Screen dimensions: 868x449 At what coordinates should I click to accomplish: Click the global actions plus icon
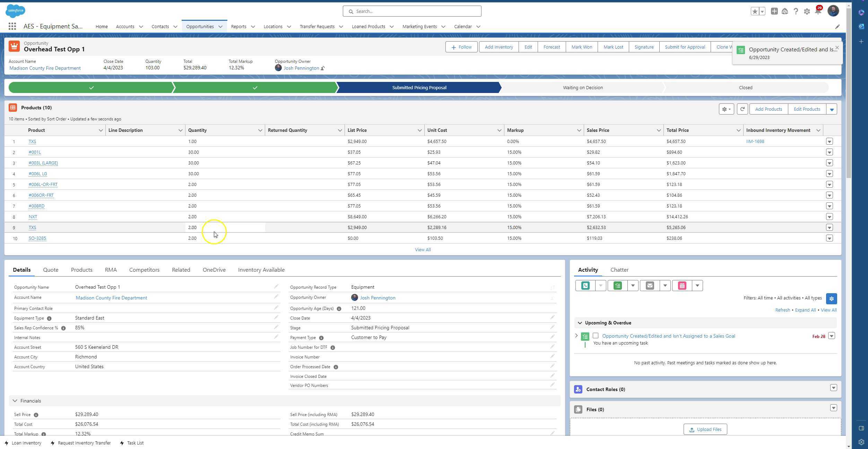(774, 11)
